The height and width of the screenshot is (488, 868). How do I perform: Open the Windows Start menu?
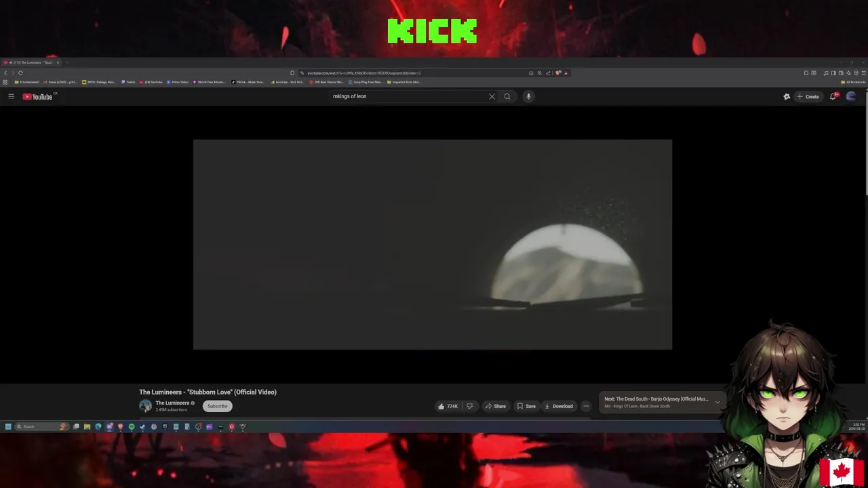pos(8,426)
